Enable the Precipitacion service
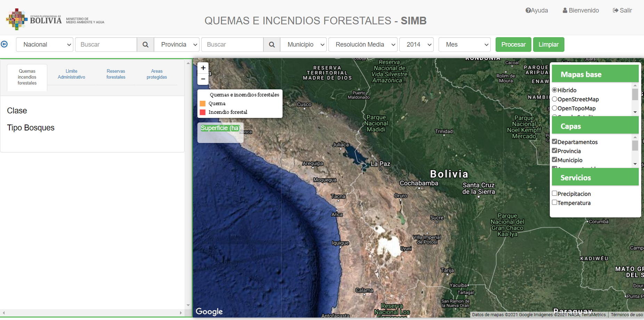The height and width of the screenshot is (320, 644). click(554, 193)
